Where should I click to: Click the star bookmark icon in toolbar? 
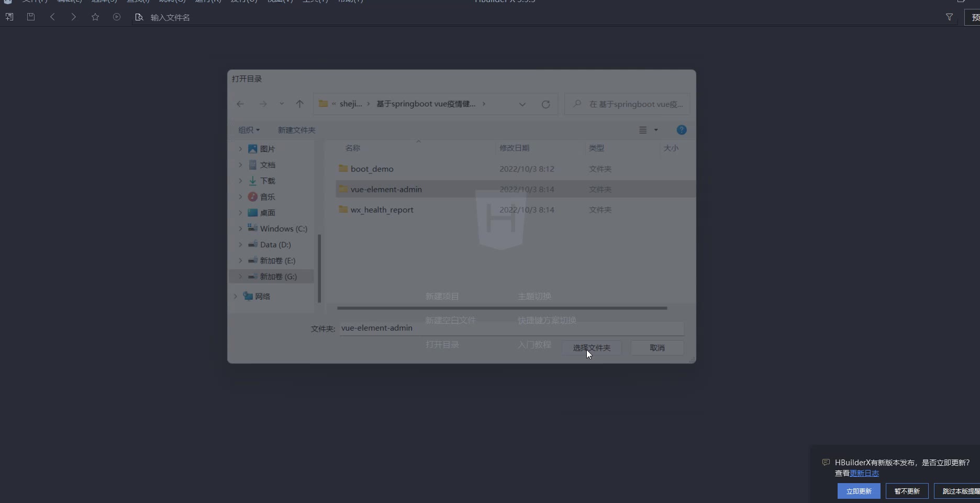tap(95, 17)
